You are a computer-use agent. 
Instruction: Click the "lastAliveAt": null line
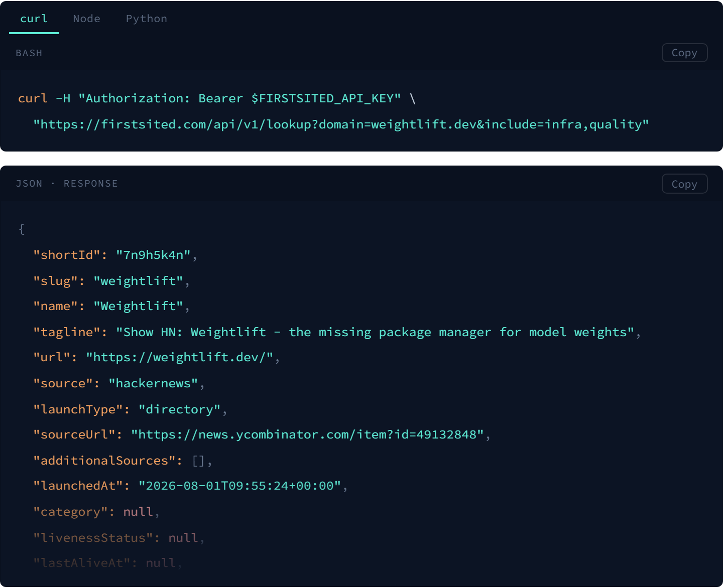[x=108, y=563]
